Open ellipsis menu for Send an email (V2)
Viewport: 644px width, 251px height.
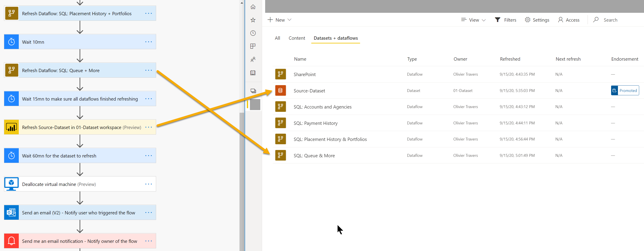point(149,213)
